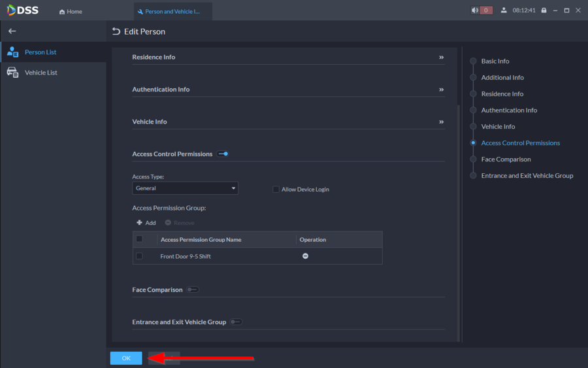Open Vehicle List in the sidebar
This screenshot has height=368, width=588.
point(41,73)
